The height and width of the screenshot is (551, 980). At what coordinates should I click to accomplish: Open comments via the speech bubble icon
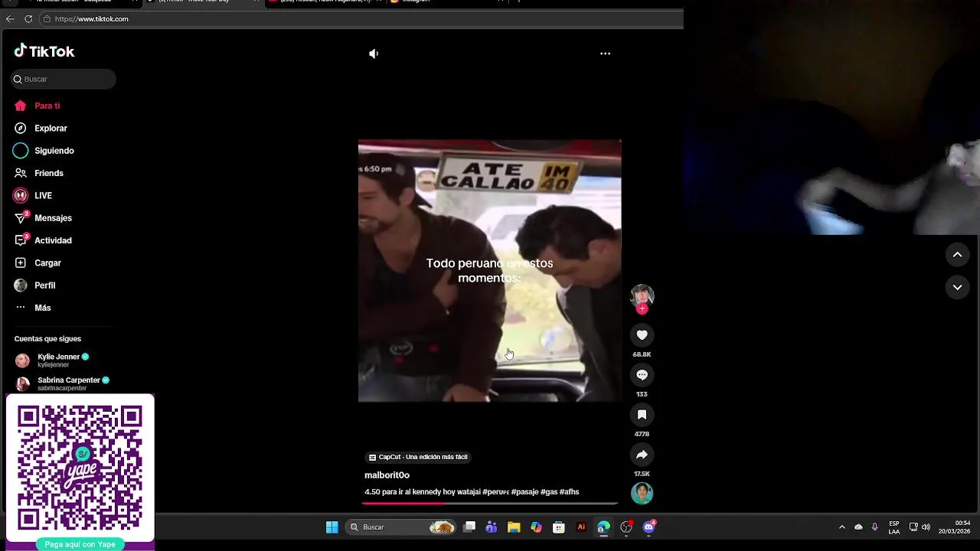[x=642, y=375]
